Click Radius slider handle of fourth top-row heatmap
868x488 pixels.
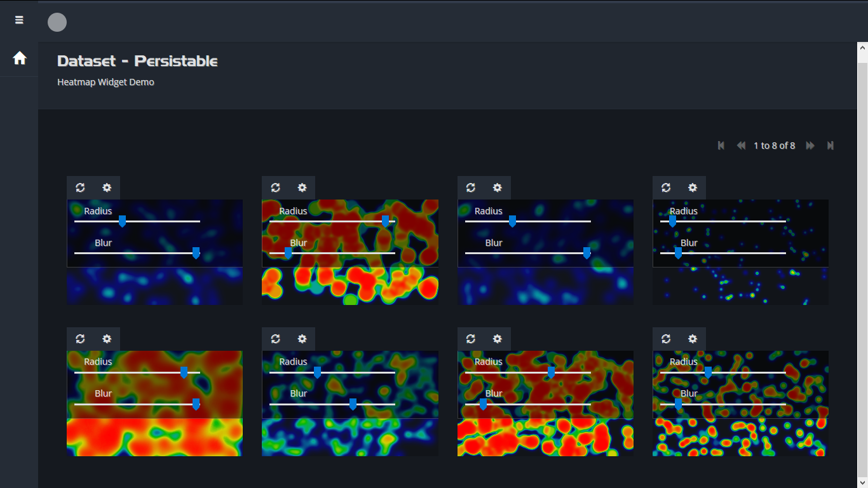tap(672, 221)
